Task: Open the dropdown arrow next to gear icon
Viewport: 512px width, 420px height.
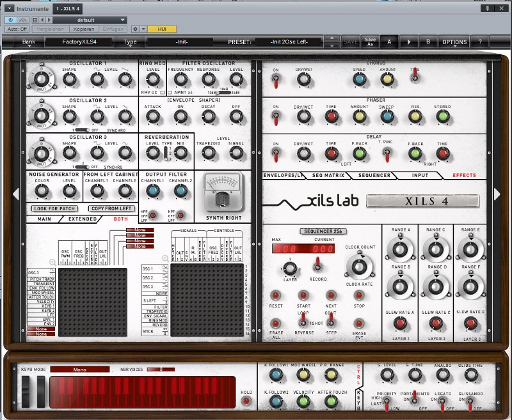Action: tap(143, 29)
